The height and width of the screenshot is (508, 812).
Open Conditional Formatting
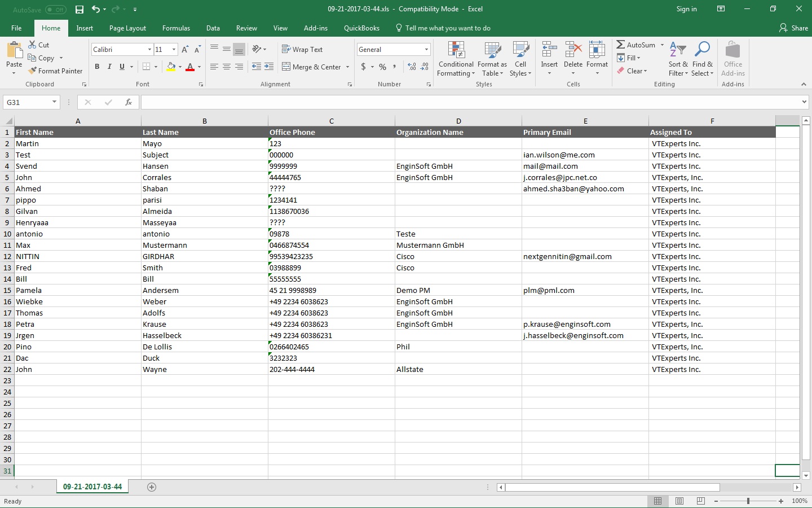click(456, 59)
